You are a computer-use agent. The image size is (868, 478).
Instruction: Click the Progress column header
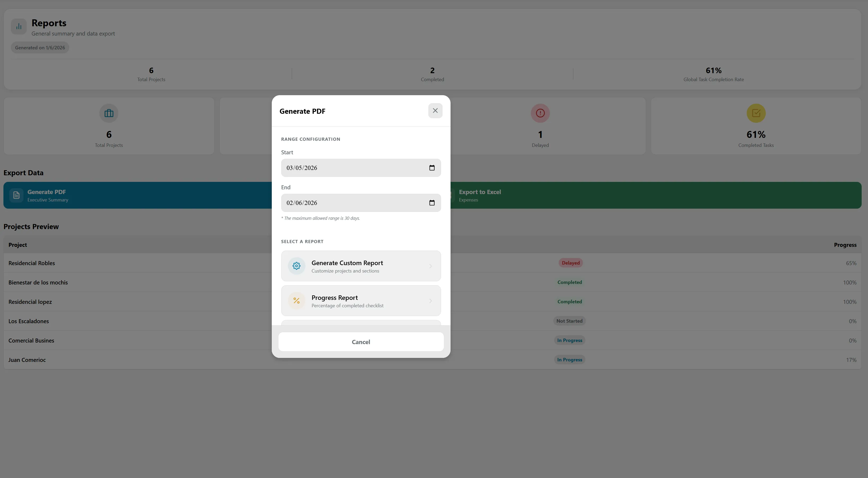(x=845, y=245)
